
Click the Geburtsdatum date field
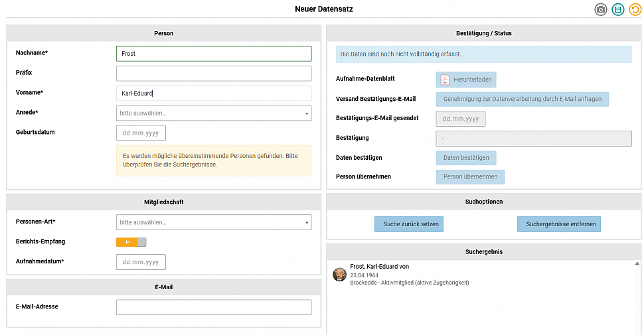(x=141, y=133)
